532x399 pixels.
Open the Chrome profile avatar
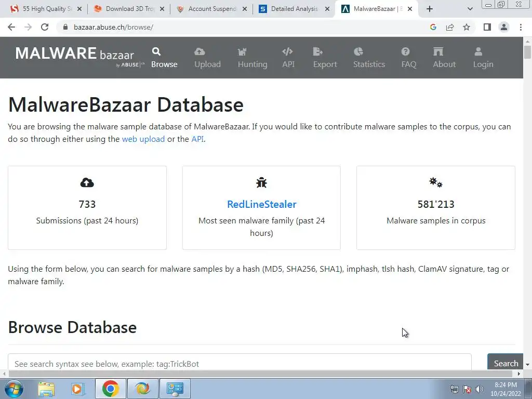(504, 27)
